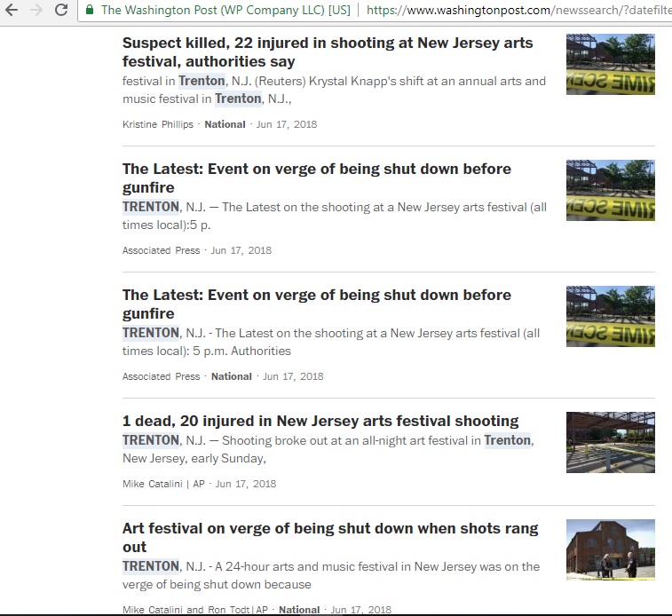Click the browser forward arrow
The height and width of the screenshot is (616, 672).
coord(36,10)
